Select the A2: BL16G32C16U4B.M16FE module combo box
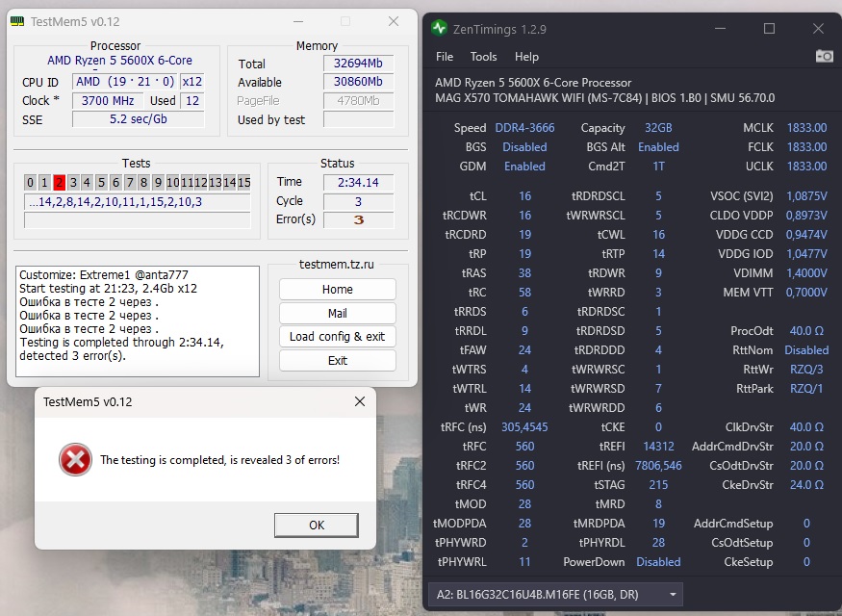Screen dimensions: 842x616 pos(555,595)
